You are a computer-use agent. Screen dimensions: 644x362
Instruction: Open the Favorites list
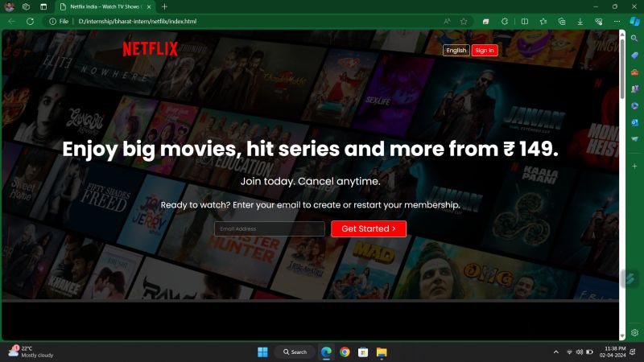[x=543, y=22]
